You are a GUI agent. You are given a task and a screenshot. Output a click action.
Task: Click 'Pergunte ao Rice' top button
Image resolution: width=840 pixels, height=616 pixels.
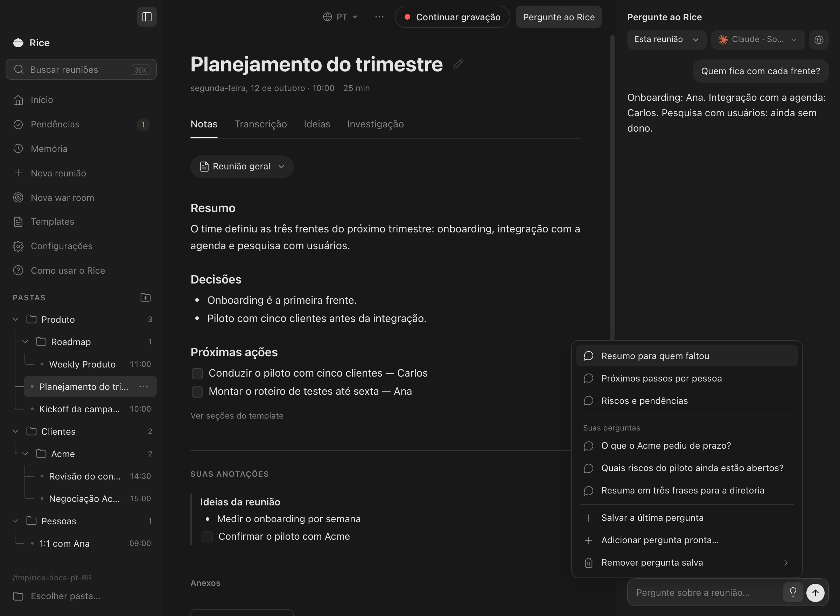559,17
